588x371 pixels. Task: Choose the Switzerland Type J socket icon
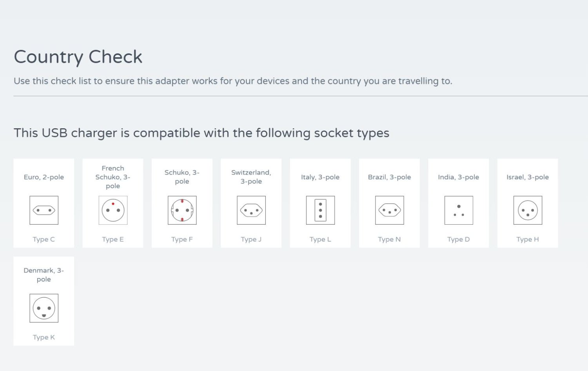tap(251, 210)
